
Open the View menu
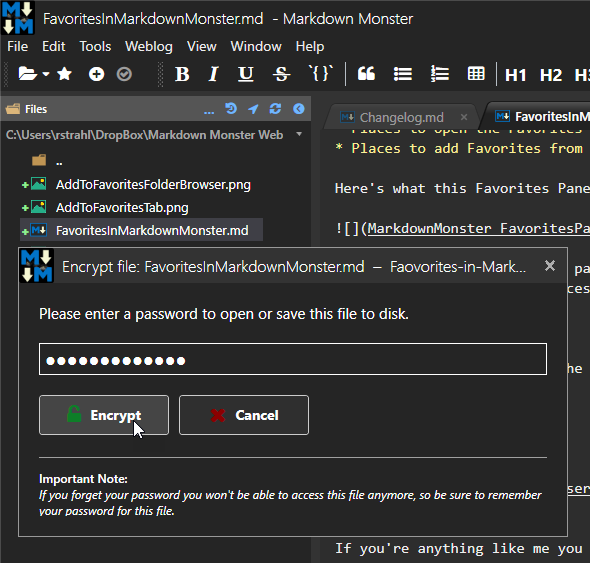tap(202, 47)
